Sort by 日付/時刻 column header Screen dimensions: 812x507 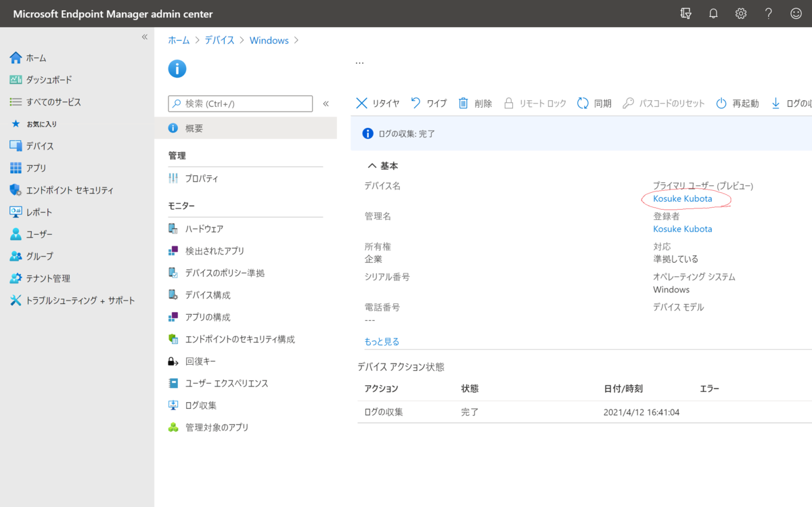[623, 389]
